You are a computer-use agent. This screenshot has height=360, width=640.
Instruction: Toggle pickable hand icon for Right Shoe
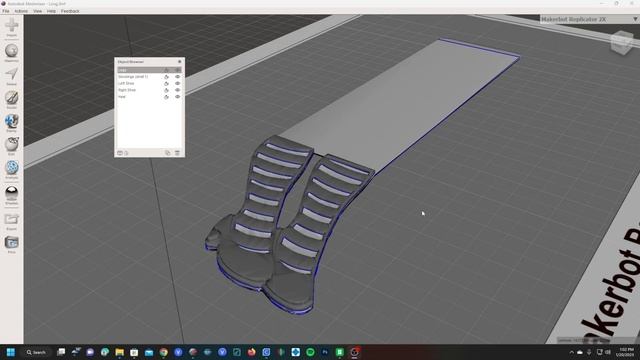(x=166, y=90)
